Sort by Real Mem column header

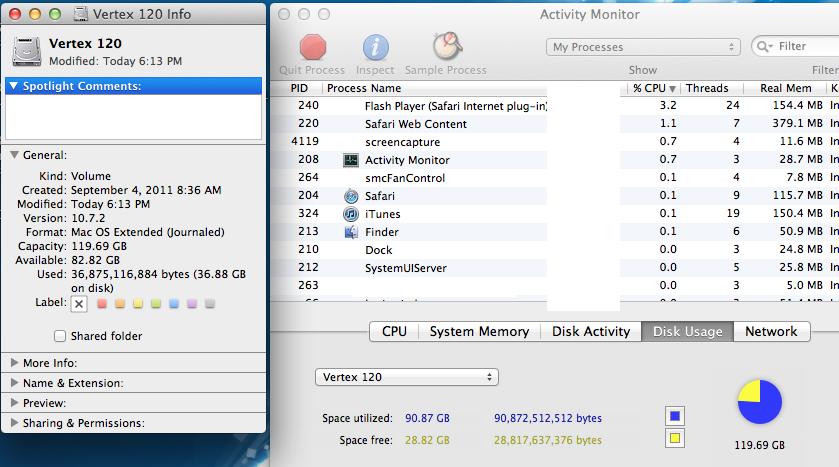(x=785, y=88)
